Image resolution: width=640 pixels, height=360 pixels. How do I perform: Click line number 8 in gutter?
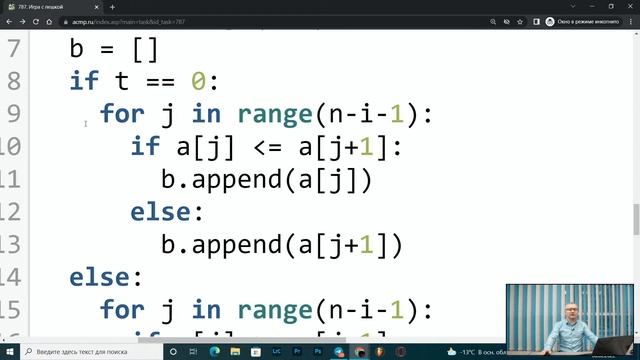click(x=14, y=81)
